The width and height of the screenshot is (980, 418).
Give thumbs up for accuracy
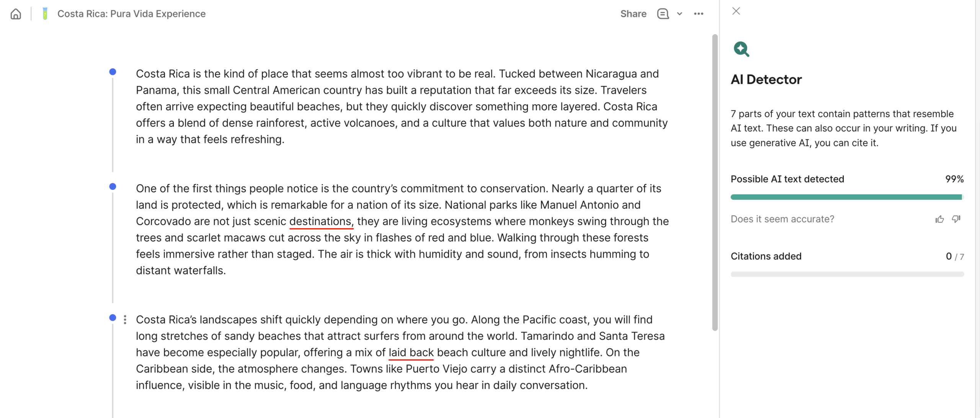pos(939,219)
